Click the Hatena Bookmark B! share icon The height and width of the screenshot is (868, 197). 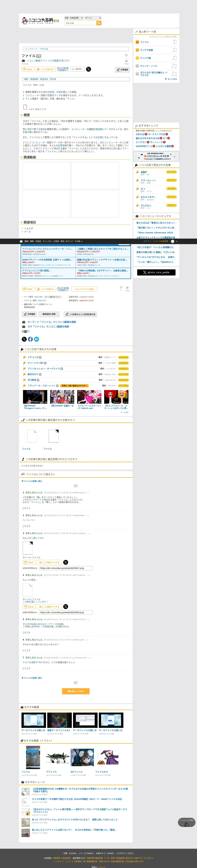tap(36, 339)
